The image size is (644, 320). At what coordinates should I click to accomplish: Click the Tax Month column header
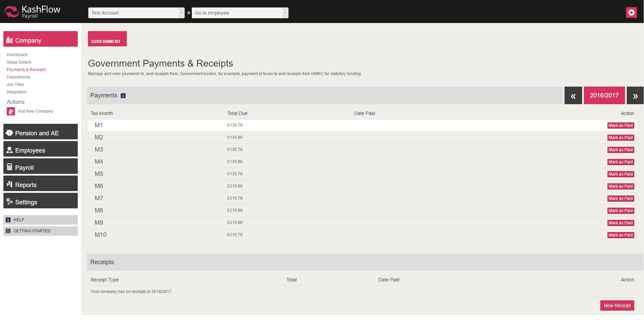(x=102, y=113)
